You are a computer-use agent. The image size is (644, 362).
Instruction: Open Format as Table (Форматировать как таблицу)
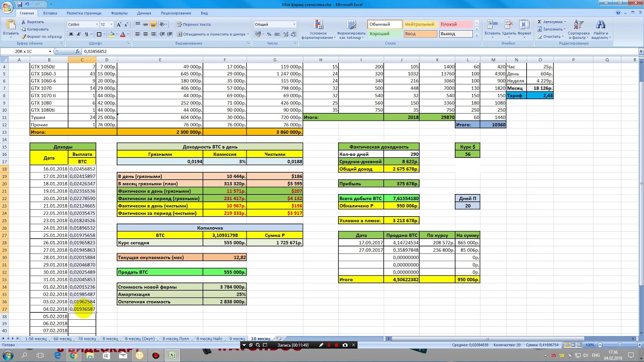[351, 30]
